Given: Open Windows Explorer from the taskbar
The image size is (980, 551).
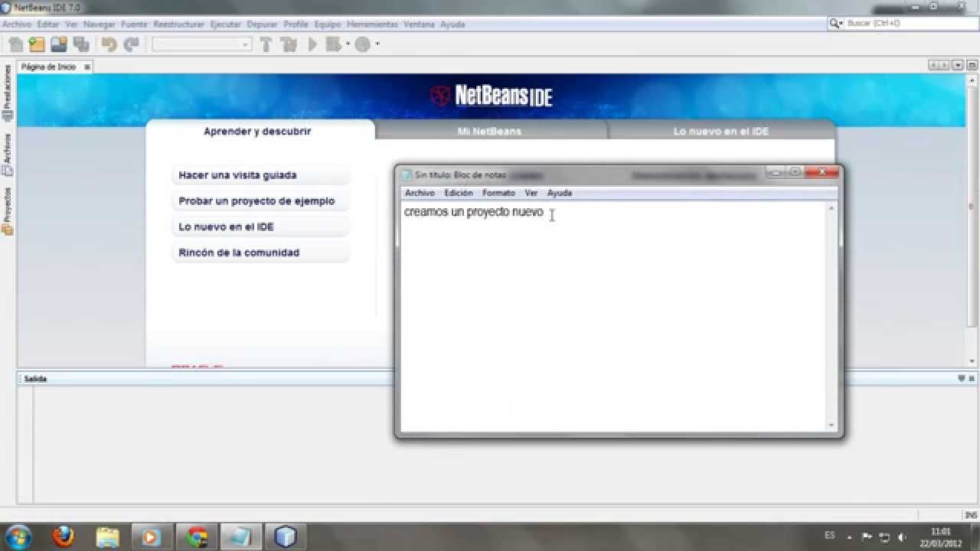Looking at the screenshot, I should point(108,536).
